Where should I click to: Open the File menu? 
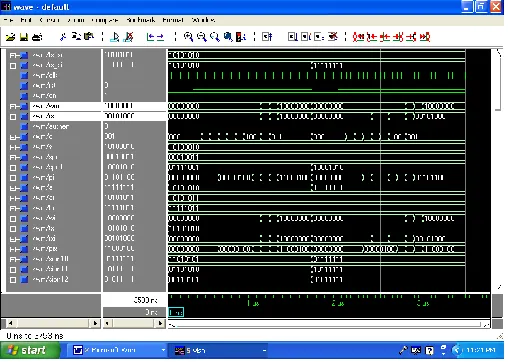(9, 20)
